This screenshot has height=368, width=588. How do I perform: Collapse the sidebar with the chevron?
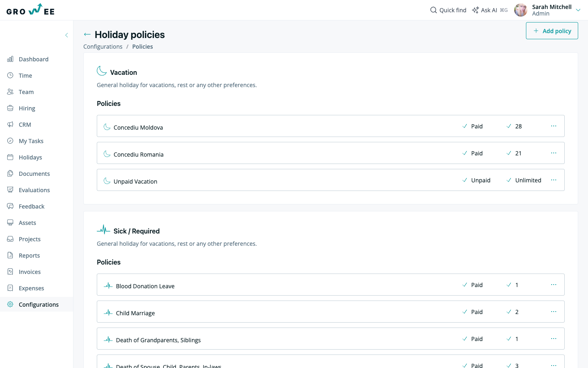67,35
